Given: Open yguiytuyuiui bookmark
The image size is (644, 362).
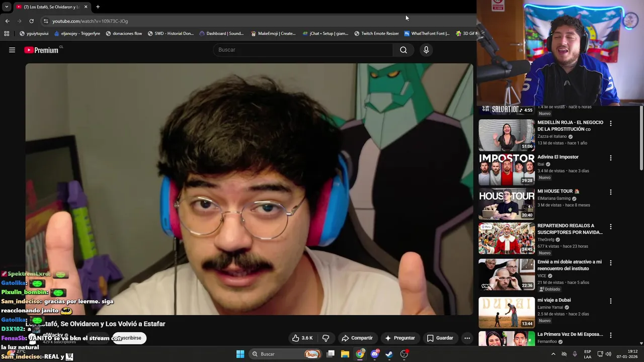Looking at the screenshot, I should pos(34,34).
